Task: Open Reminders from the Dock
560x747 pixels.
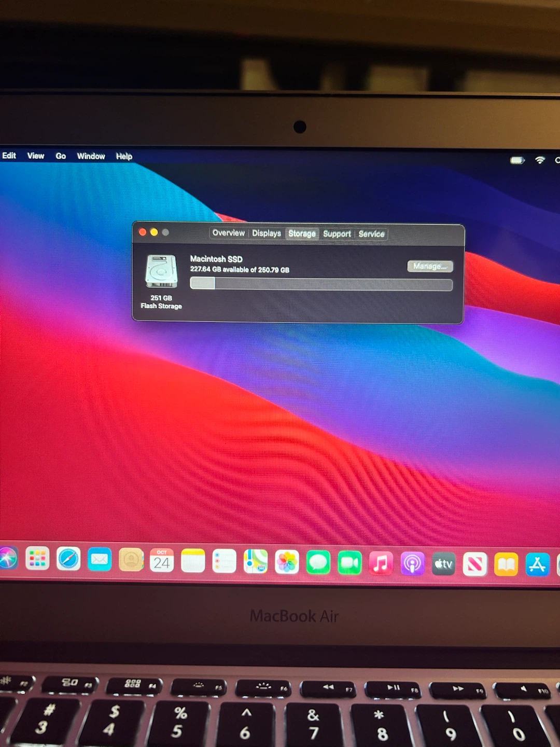Action: point(225,562)
